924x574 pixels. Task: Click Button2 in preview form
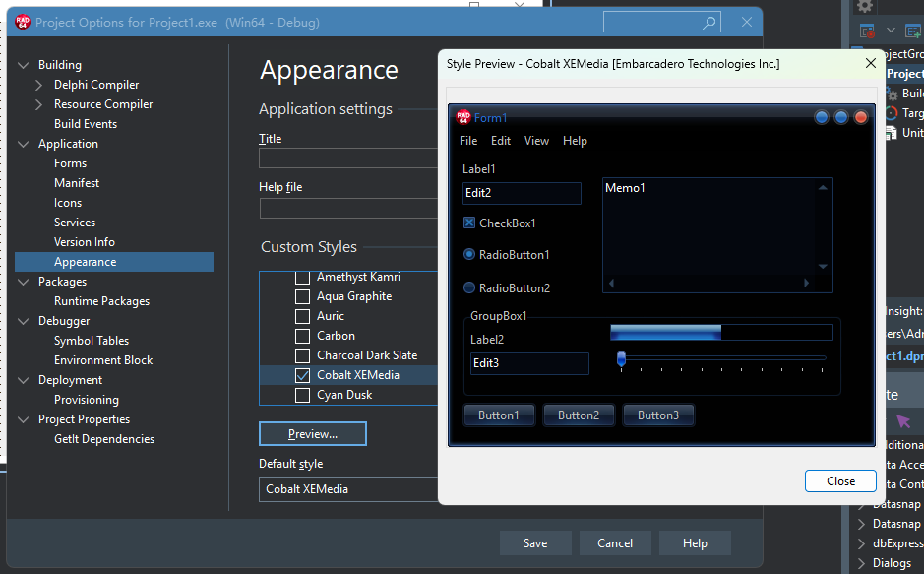pyautogui.click(x=578, y=415)
